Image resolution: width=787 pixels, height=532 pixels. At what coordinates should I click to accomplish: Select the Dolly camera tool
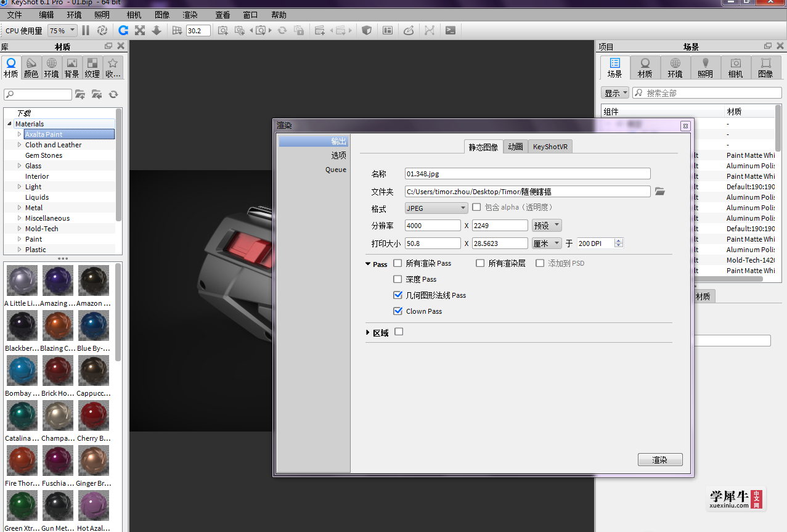[x=157, y=30]
